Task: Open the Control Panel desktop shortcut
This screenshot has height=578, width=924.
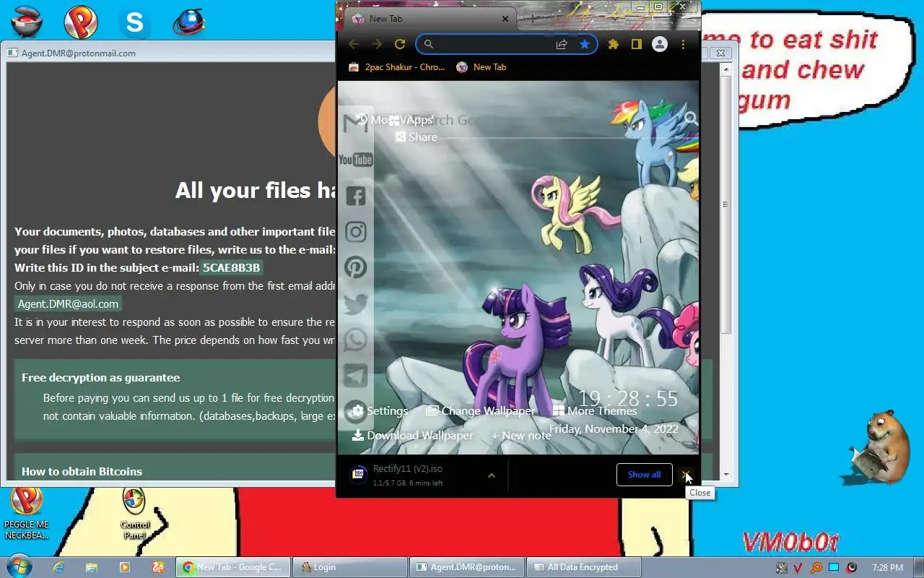Action: click(134, 513)
